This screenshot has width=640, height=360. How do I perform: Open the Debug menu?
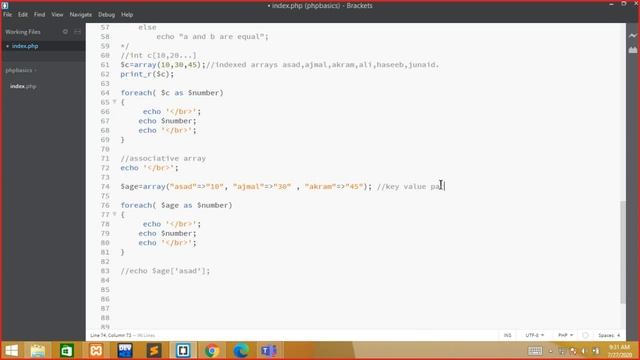click(106, 14)
